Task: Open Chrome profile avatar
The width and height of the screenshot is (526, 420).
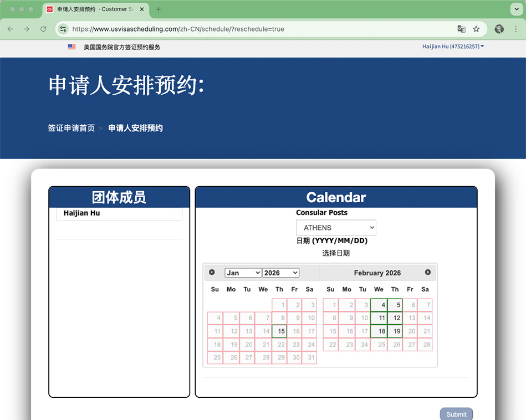Action: (x=499, y=29)
